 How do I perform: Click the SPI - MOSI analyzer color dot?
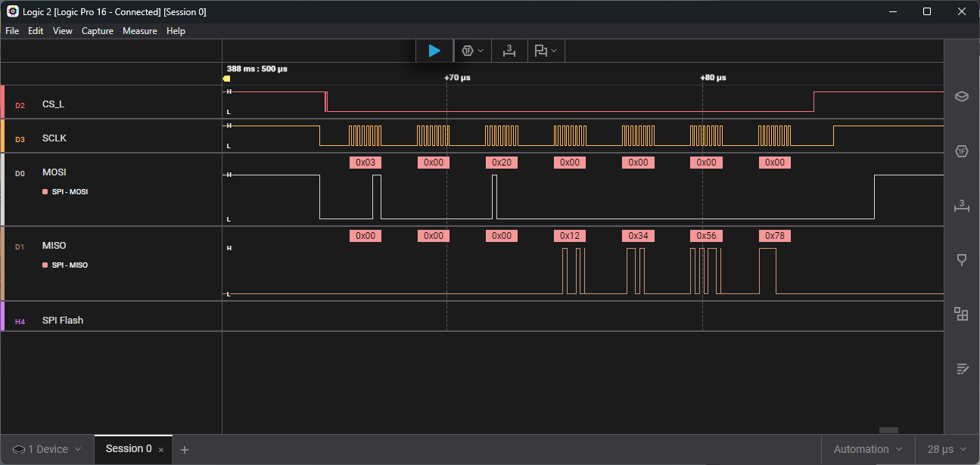click(45, 192)
